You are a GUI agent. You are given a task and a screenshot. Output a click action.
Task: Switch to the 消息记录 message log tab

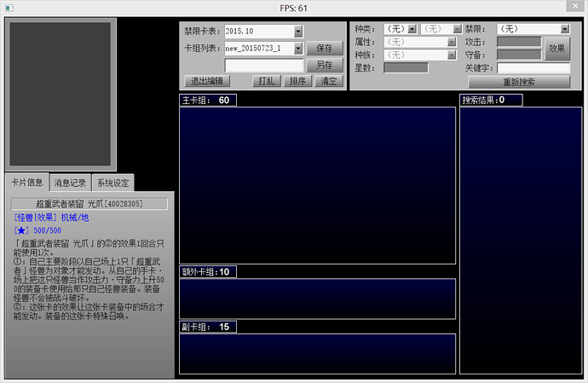(70, 183)
